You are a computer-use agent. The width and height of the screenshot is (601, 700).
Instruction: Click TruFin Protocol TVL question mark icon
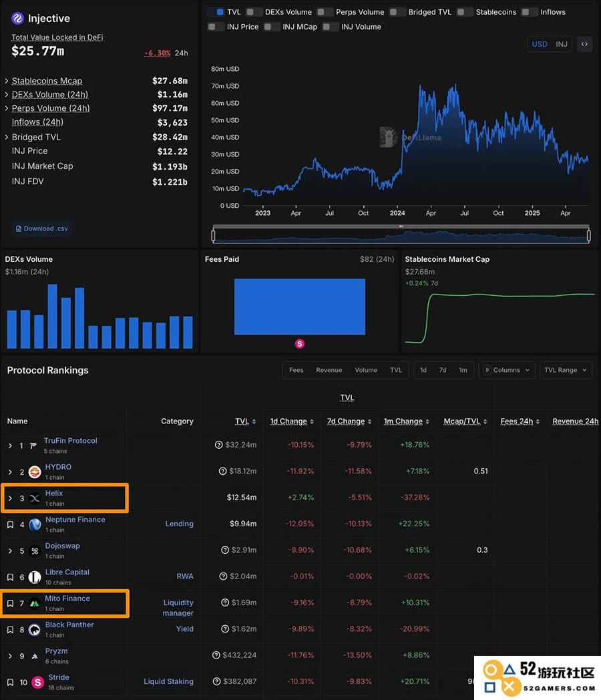(218, 445)
